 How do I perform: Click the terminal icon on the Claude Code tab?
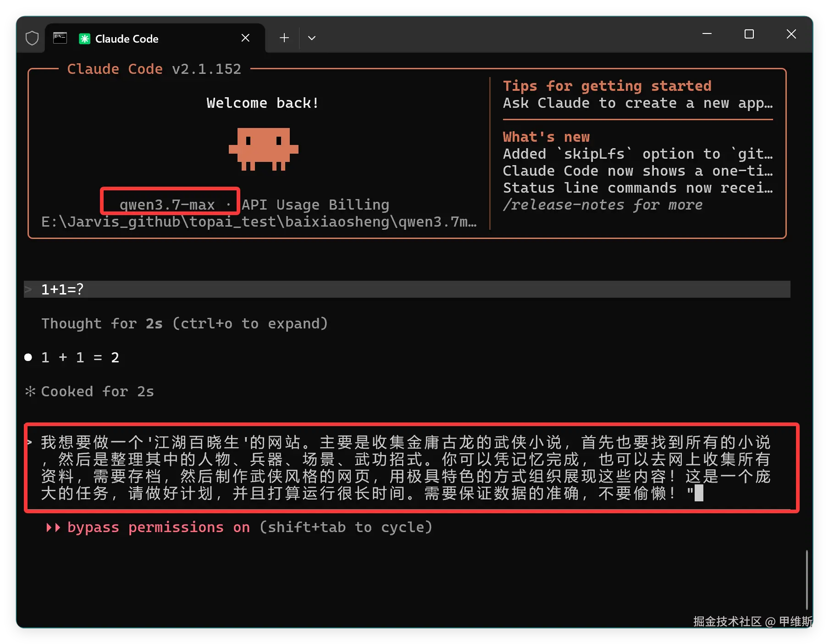click(60, 38)
